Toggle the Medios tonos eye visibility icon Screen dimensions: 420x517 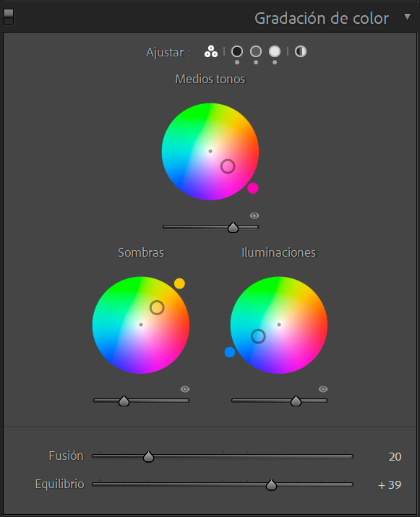[254, 215]
